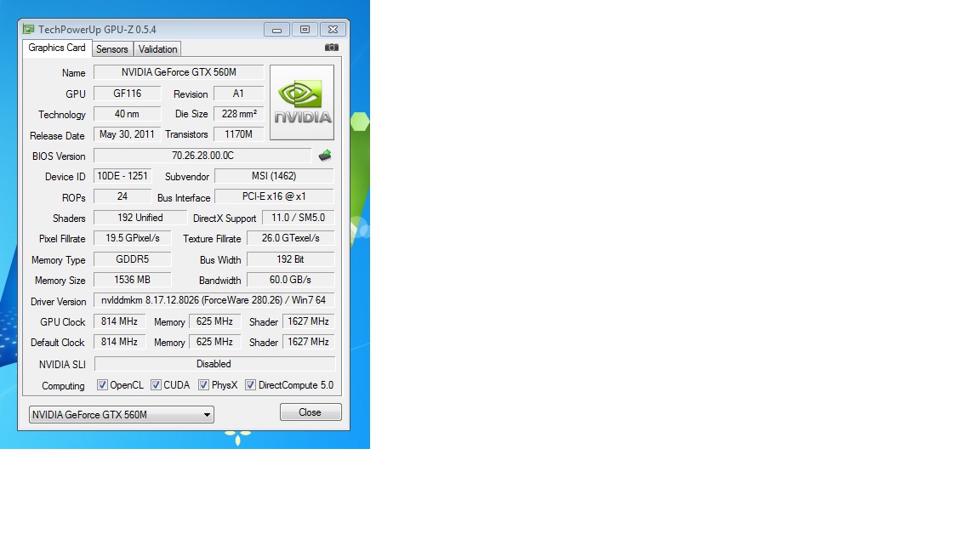Screen dimensions: 980x551
Task: Click the GPU-Z title bar app icon
Action: point(29,30)
